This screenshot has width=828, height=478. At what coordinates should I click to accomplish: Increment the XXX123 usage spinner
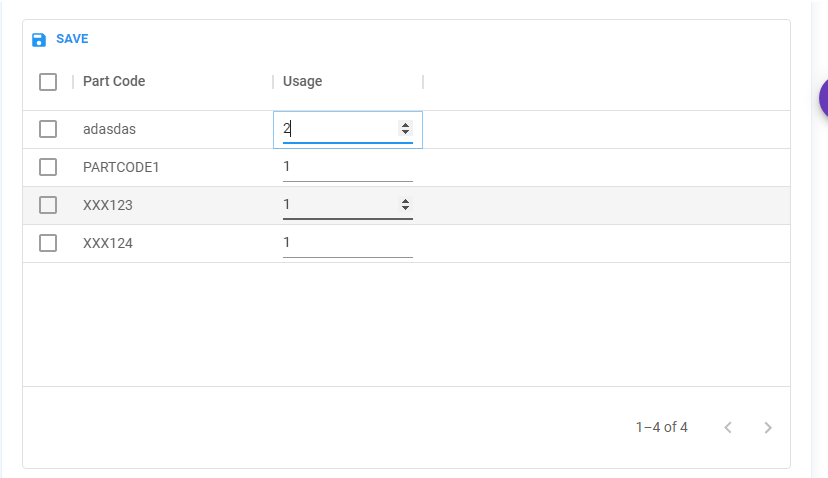tap(405, 201)
